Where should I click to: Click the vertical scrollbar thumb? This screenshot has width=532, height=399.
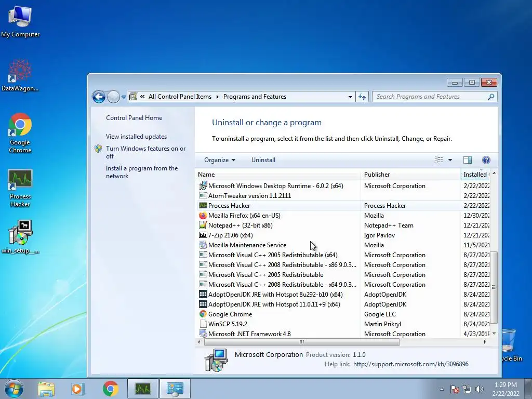pyautogui.click(x=494, y=287)
